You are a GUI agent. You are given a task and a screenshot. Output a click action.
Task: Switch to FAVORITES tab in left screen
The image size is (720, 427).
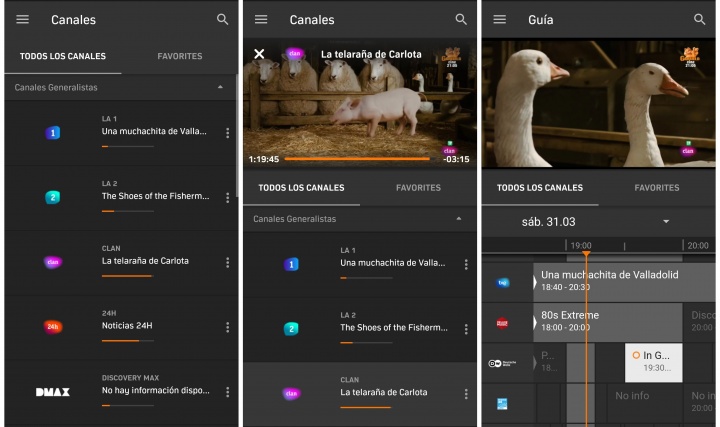click(x=180, y=56)
